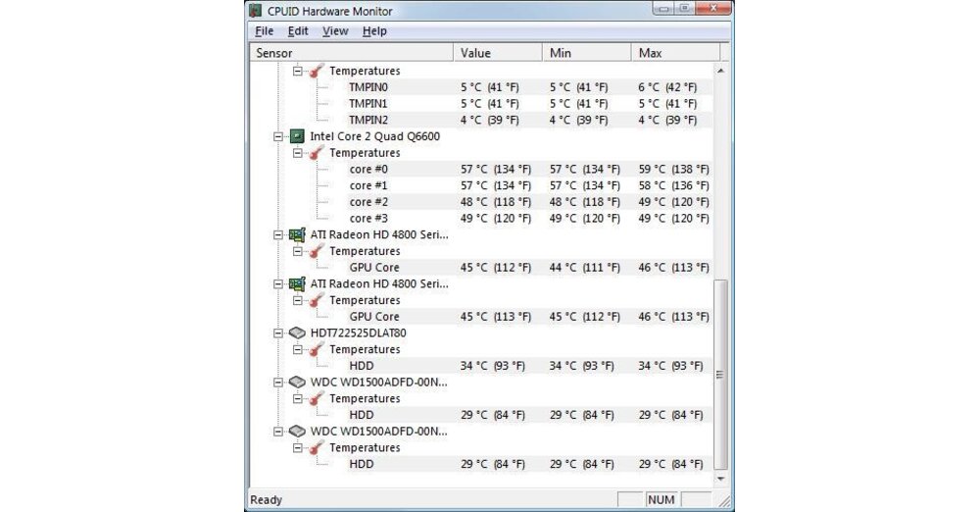Click the Value column header
The height and width of the screenshot is (512, 980).
[x=498, y=53]
